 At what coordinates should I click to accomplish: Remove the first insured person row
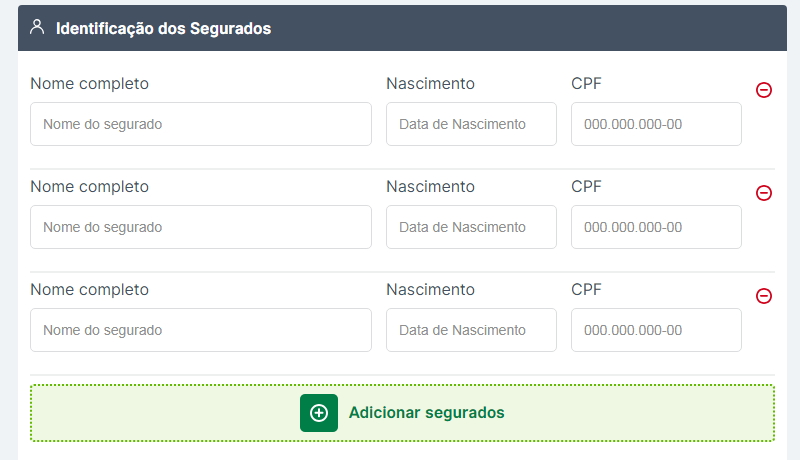764,90
